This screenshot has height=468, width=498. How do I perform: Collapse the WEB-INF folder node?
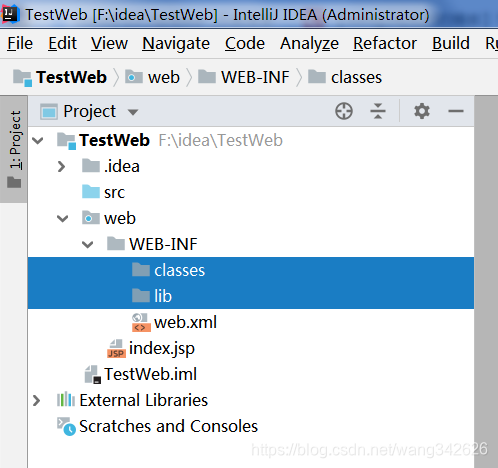point(87,245)
